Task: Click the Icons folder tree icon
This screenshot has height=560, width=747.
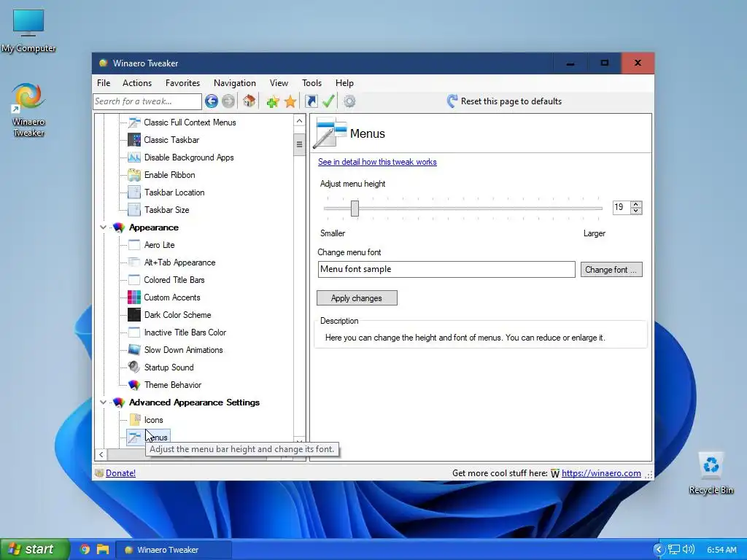Action: (x=134, y=420)
